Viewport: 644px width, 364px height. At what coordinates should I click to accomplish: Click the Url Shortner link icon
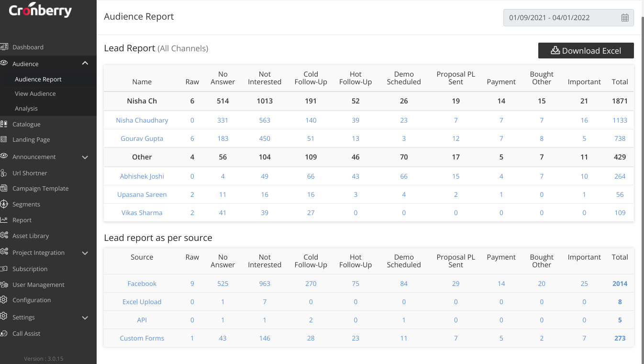4,173
